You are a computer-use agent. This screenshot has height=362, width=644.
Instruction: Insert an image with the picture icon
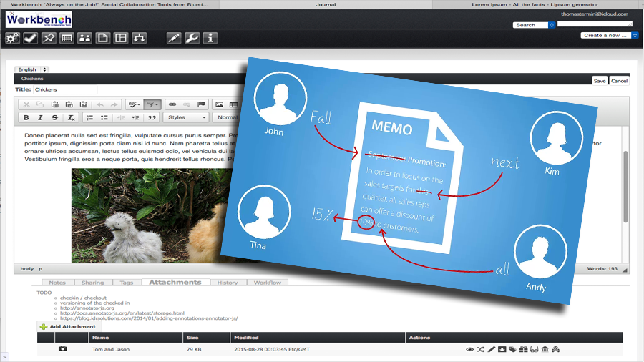point(220,104)
